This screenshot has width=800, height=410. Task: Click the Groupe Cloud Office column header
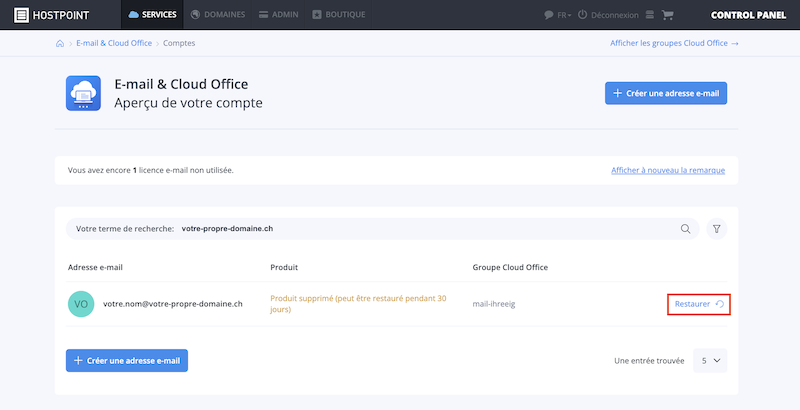tap(510, 267)
